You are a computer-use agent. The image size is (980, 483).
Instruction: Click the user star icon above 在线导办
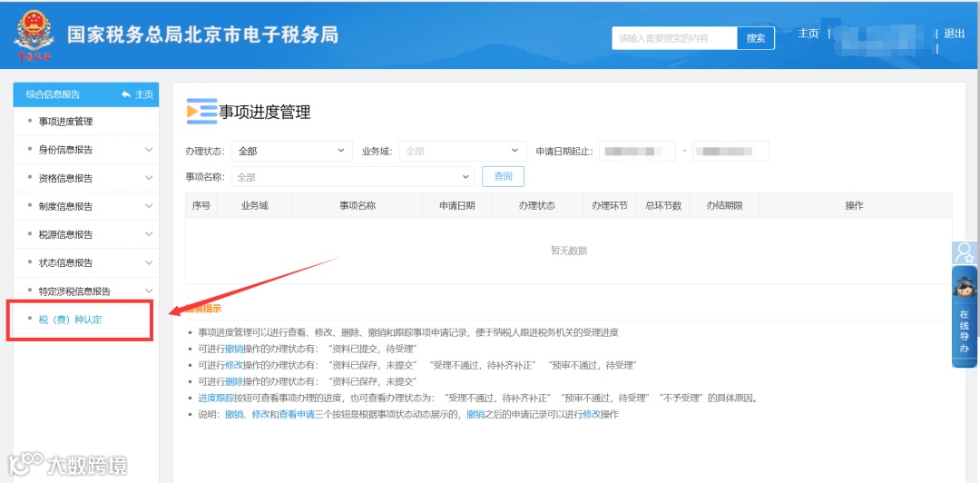coord(965,252)
